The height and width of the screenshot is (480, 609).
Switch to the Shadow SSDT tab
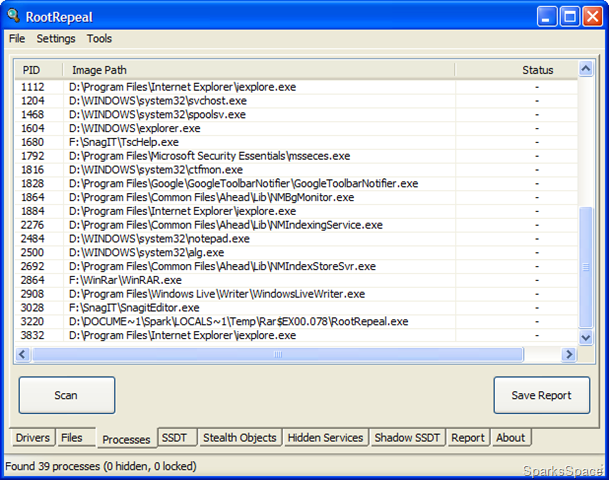coord(407,438)
